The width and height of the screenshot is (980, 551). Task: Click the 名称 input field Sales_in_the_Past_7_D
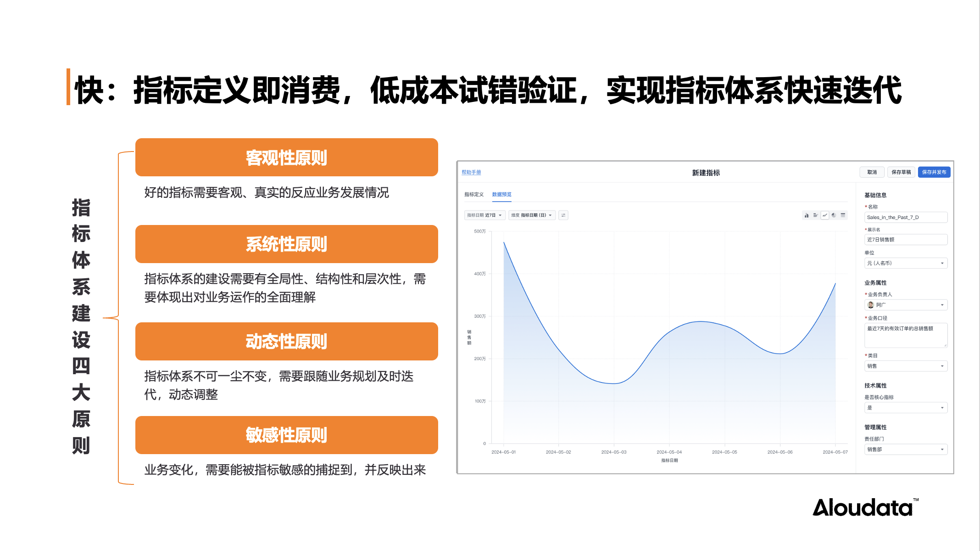[906, 217]
